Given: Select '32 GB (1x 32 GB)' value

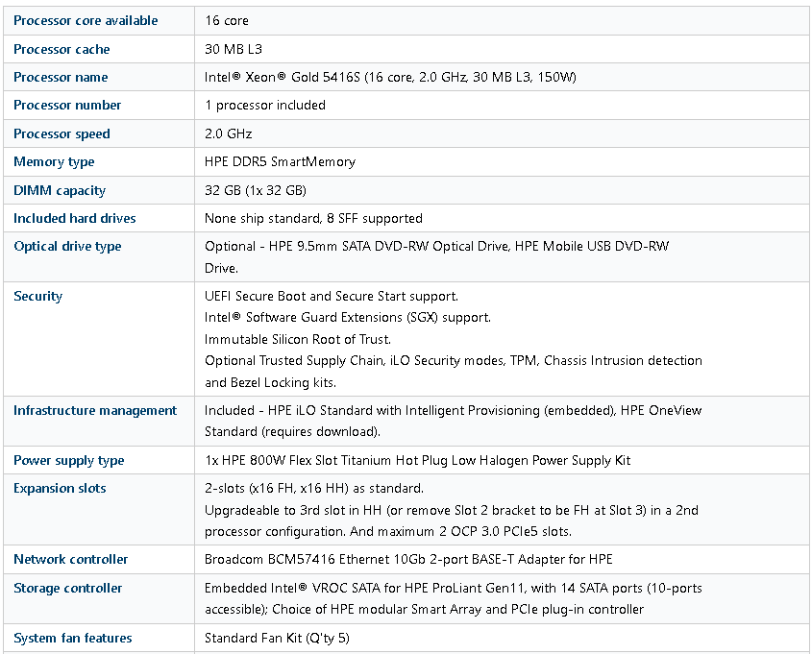Looking at the screenshot, I should (256, 190).
